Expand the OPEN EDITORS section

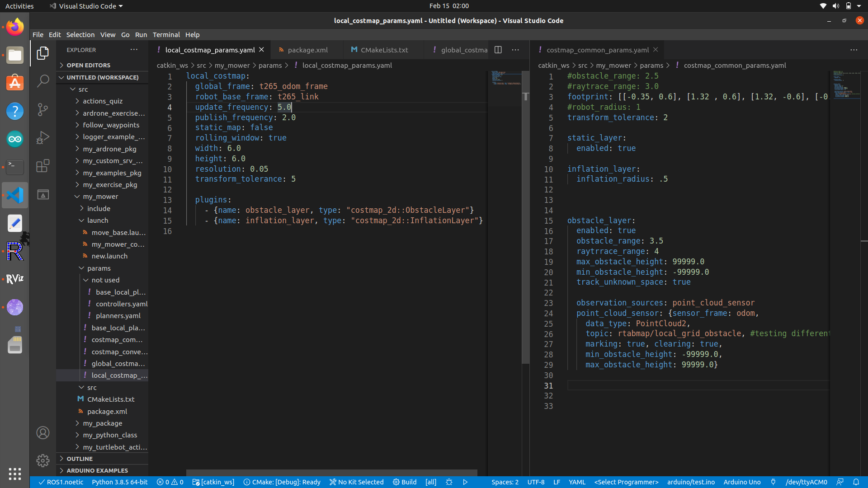click(x=88, y=65)
